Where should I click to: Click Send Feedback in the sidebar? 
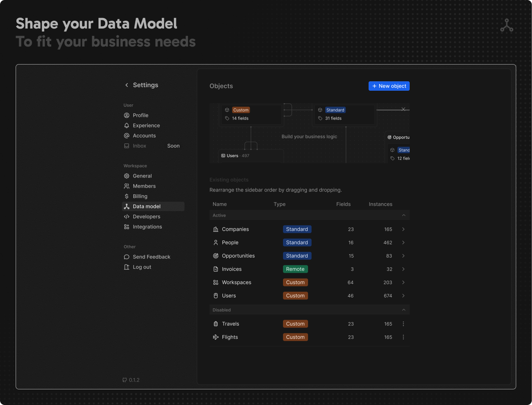click(x=151, y=257)
